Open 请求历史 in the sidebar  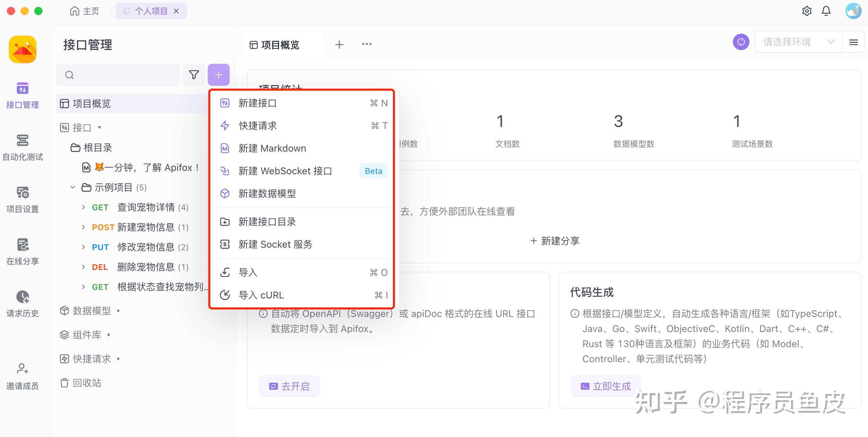[23, 304]
